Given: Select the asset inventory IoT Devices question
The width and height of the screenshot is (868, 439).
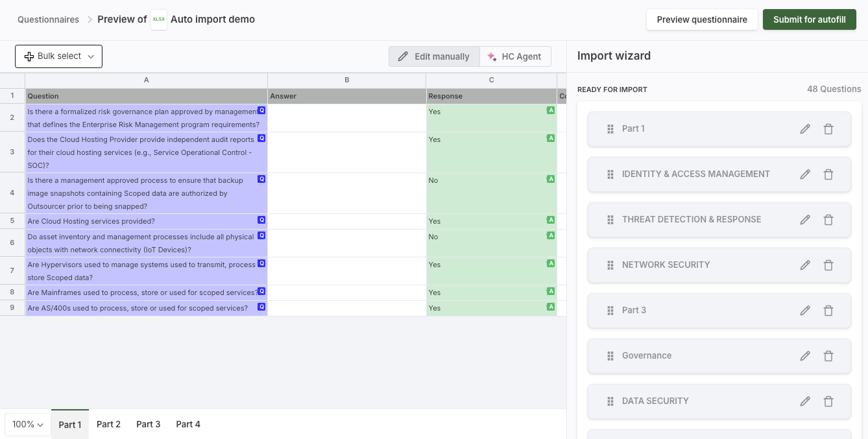Looking at the screenshot, I should tap(147, 243).
